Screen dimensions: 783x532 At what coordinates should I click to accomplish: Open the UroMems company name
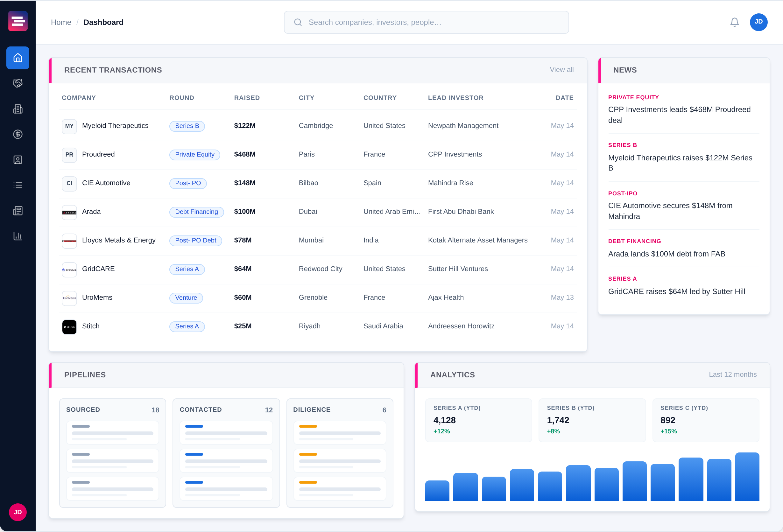(97, 297)
